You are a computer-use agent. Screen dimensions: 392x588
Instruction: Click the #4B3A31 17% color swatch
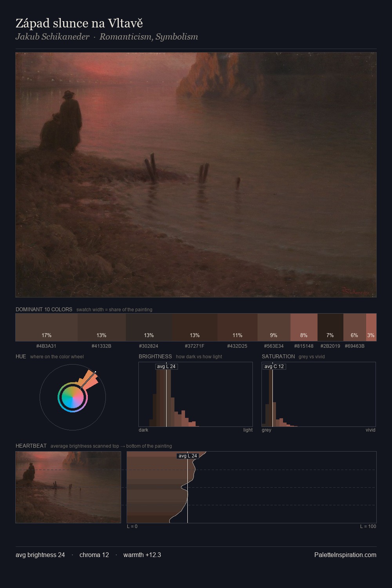tap(47, 327)
